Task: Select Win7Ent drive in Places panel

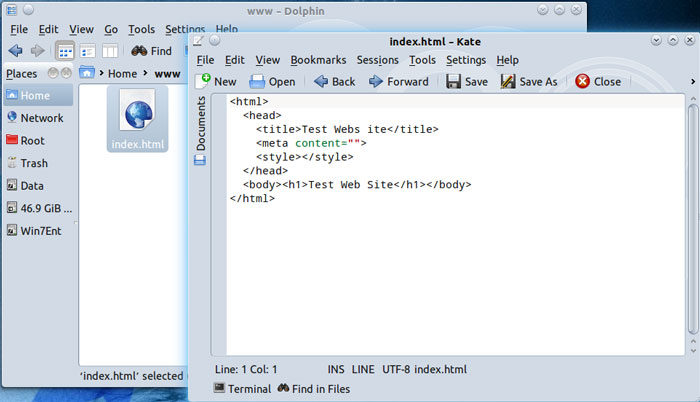Action: (x=38, y=231)
